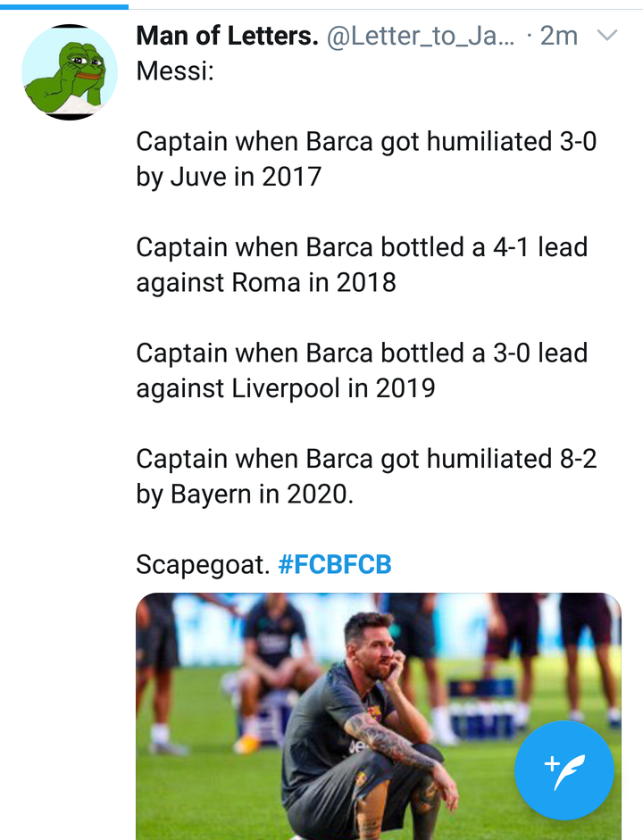Viewport: 643px width, 840px height.
Task: Select the blue tab indicator at top
Action: tap(64, 5)
